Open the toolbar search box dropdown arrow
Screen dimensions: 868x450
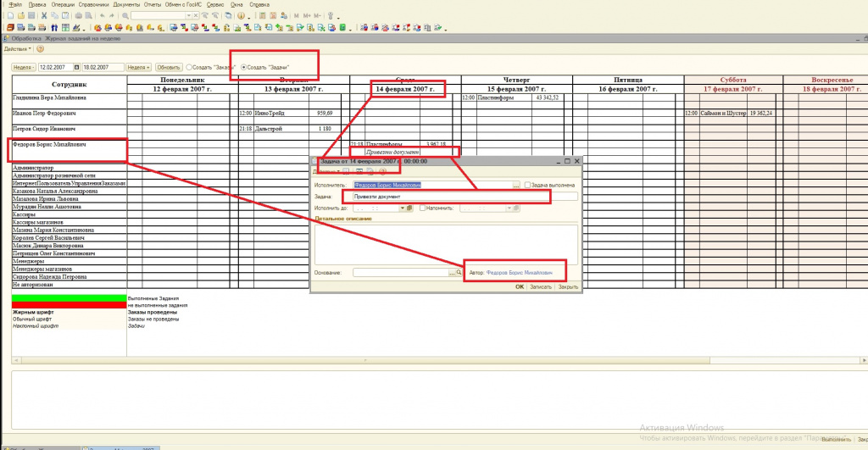189,15
